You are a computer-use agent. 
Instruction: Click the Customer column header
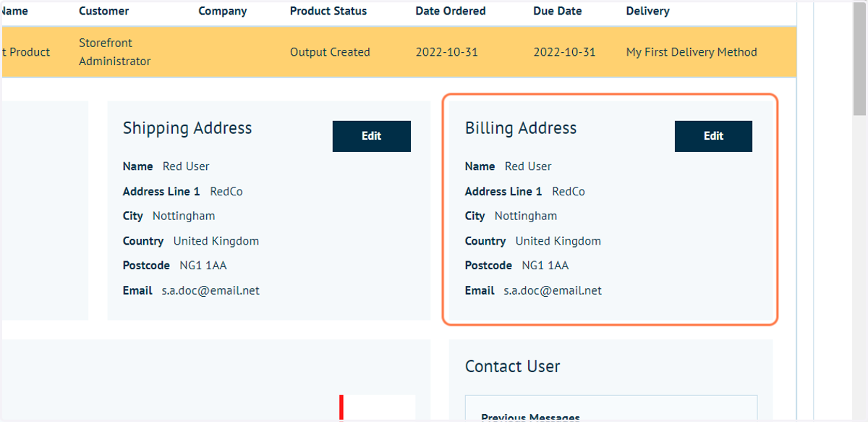pyautogui.click(x=104, y=11)
